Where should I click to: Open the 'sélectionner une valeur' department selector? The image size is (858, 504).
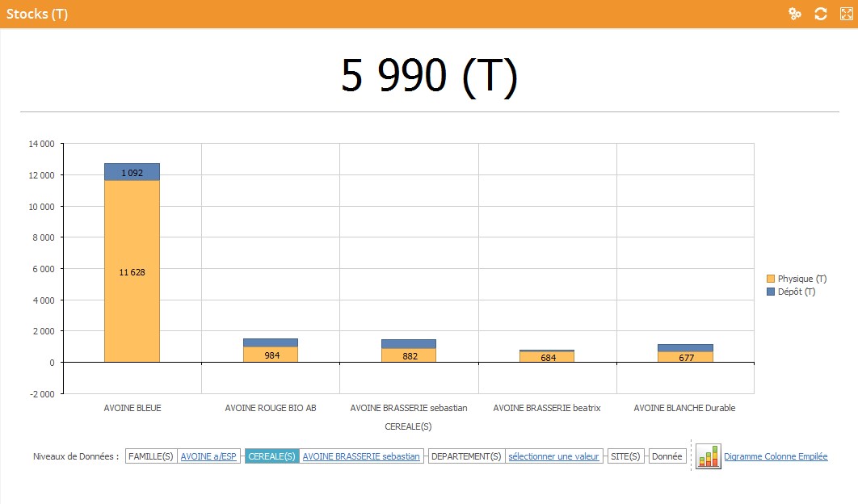553,456
